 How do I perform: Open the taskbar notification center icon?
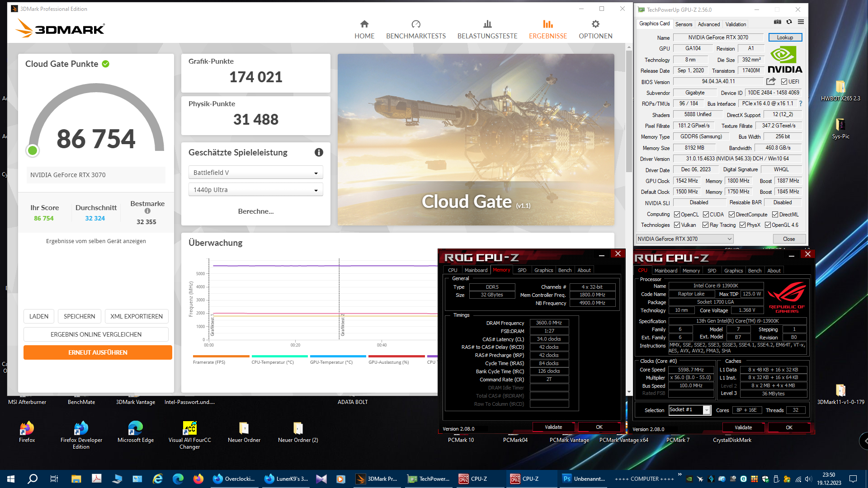click(x=853, y=479)
